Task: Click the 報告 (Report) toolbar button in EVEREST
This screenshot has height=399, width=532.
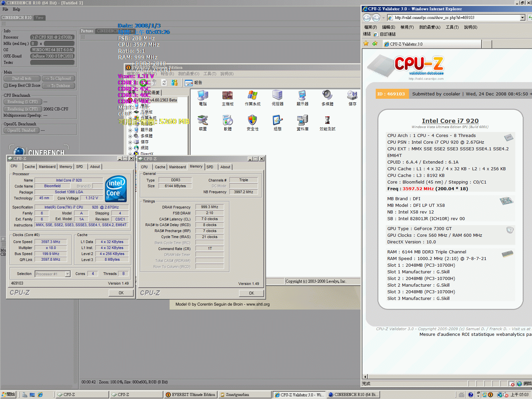Action: click(194, 82)
